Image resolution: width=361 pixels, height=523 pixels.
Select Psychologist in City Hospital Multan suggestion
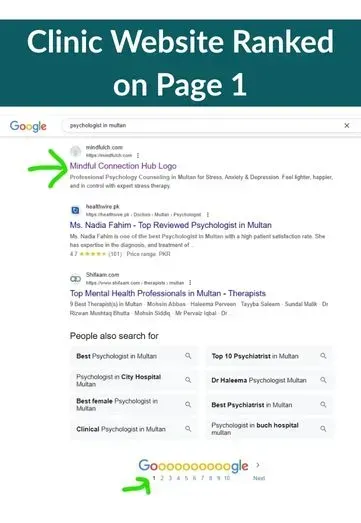pyautogui.click(x=134, y=380)
